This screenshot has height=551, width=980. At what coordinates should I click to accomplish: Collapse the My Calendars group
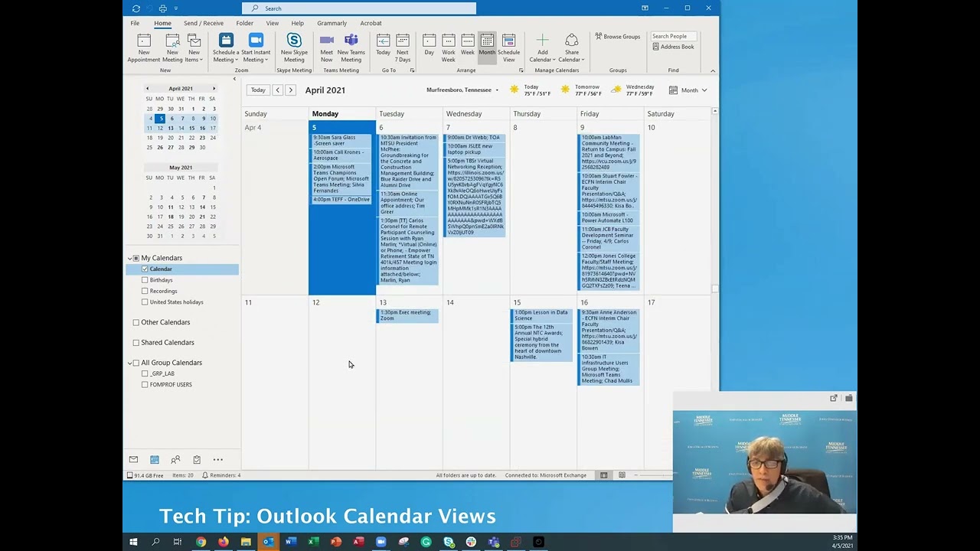tap(129, 259)
